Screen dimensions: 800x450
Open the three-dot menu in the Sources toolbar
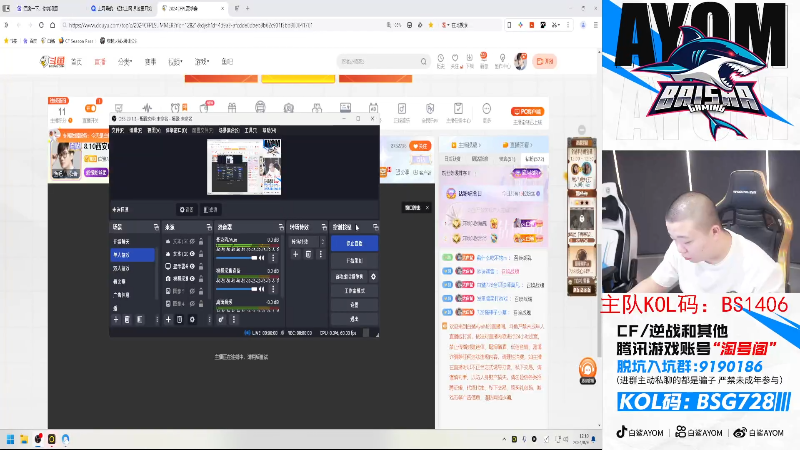click(209, 320)
